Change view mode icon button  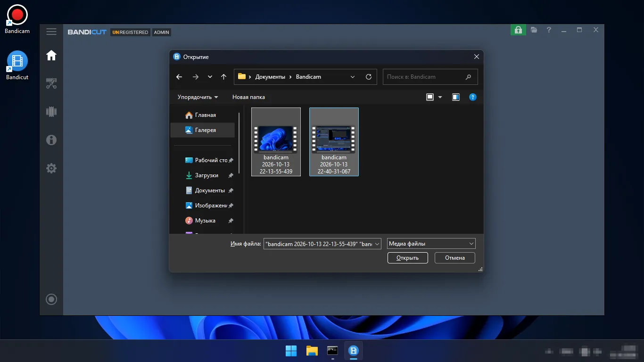[x=429, y=97]
